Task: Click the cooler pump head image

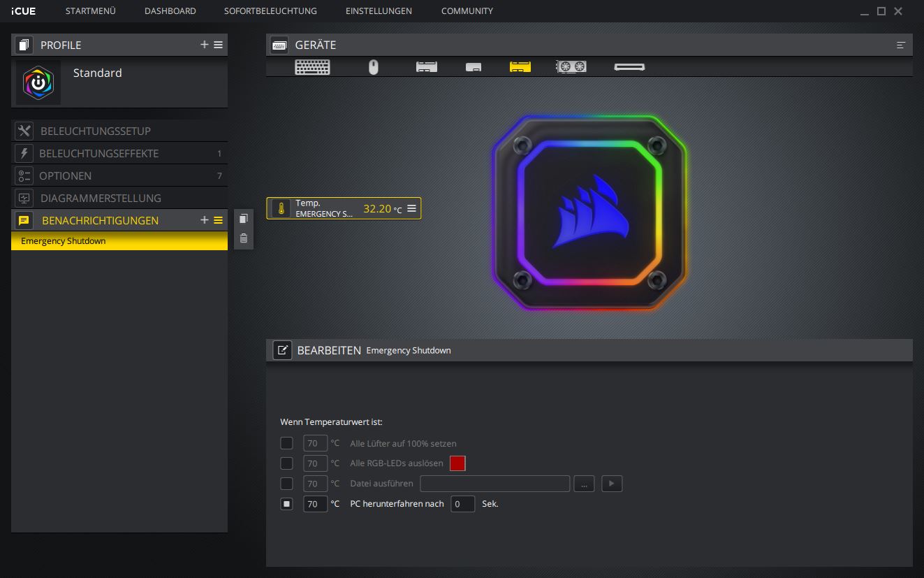Action: tap(589, 212)
